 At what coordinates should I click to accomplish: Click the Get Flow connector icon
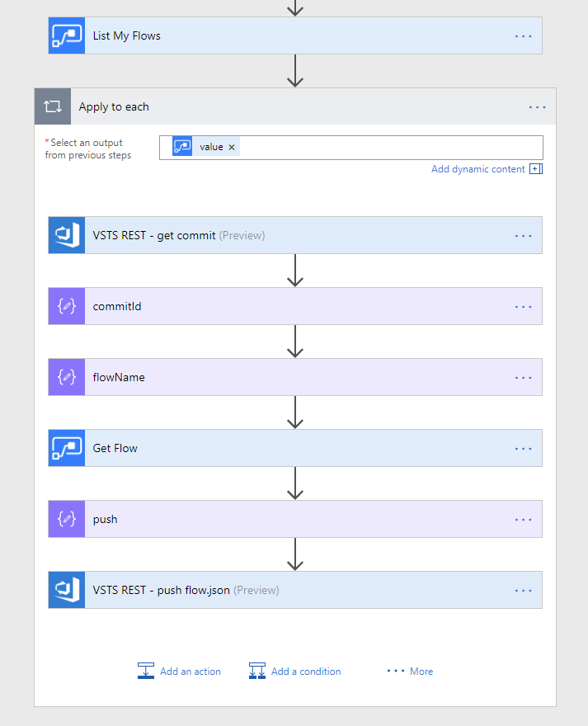pos(66,449)
